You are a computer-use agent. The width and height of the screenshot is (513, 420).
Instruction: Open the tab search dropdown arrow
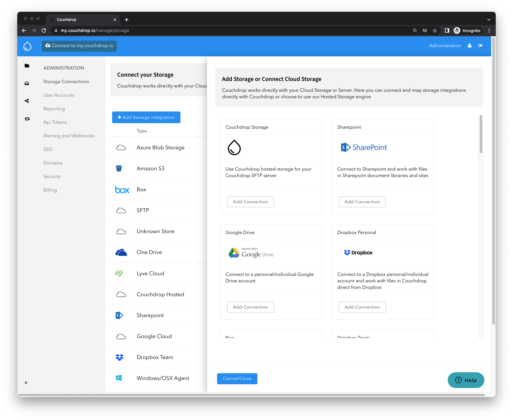click(x=489, y=20)
